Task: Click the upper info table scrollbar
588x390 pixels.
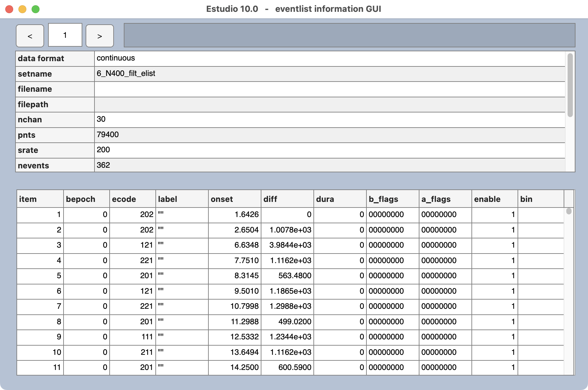Action: 570,85
